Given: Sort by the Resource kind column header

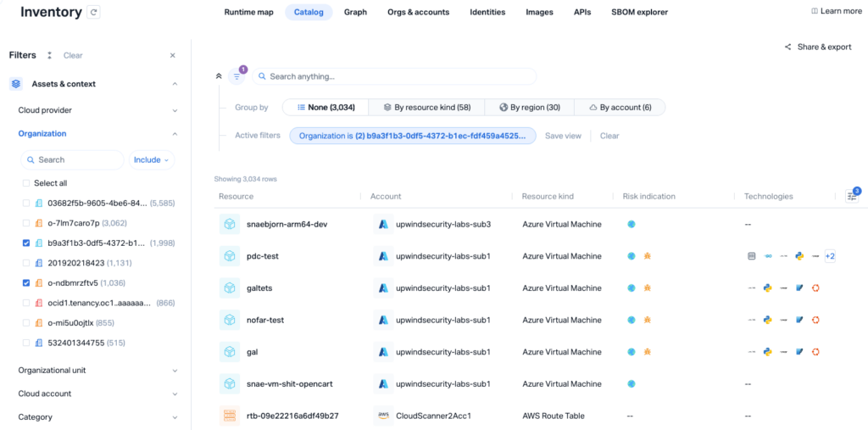Looking at the screenshot, I should coord(548,196).
